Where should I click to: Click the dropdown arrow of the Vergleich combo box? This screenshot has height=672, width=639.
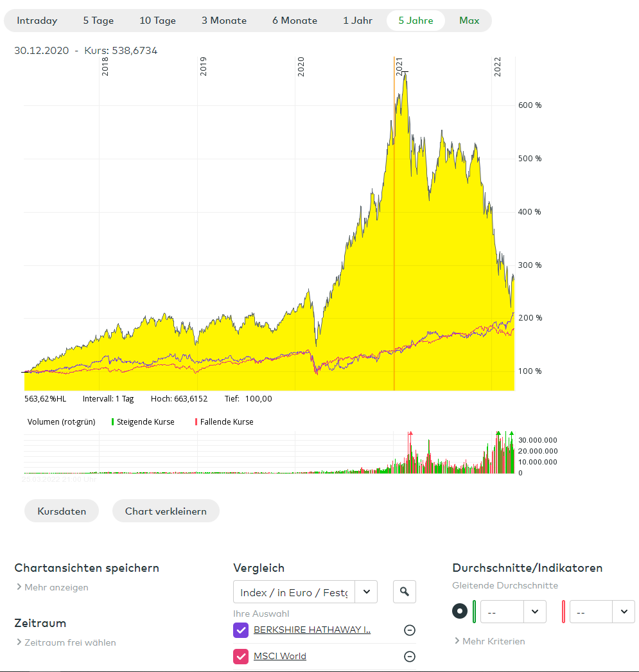366,592
